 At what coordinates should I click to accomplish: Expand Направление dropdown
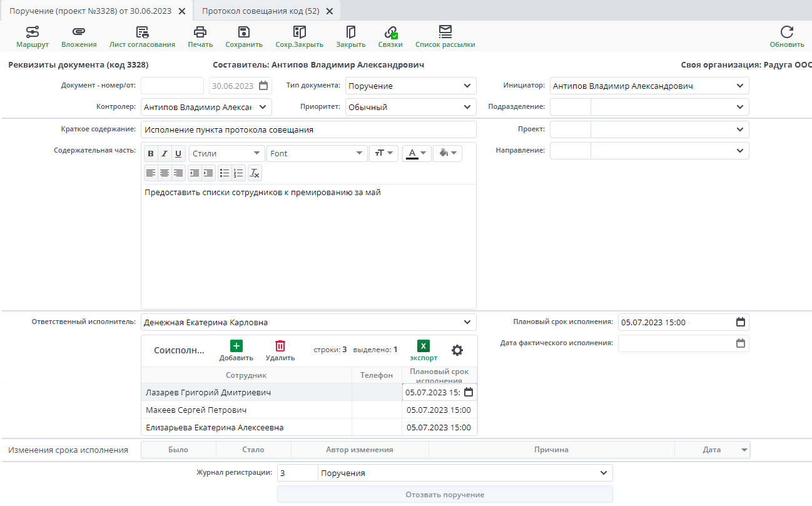740,151
